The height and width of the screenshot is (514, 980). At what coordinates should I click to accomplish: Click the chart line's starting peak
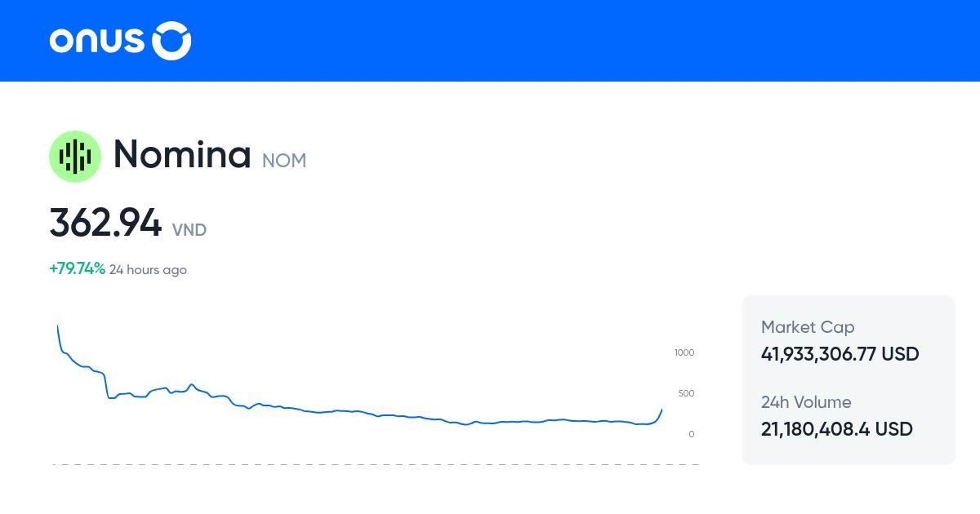click(58, 328)
